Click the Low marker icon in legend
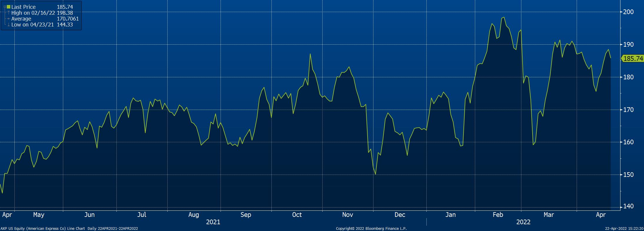This screenshot has height=231, width=644. pyautogui.click(x=9, y=25)
